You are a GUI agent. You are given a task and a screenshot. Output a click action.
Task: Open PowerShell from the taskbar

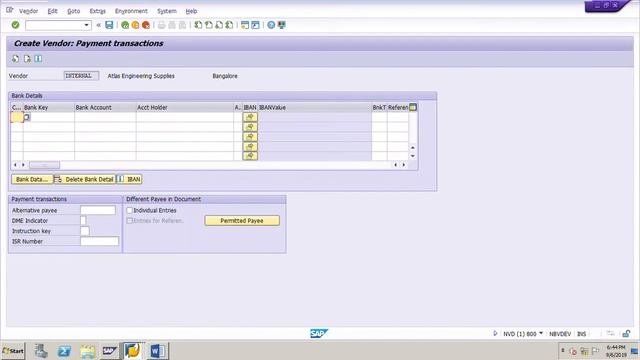pos(64,351)
